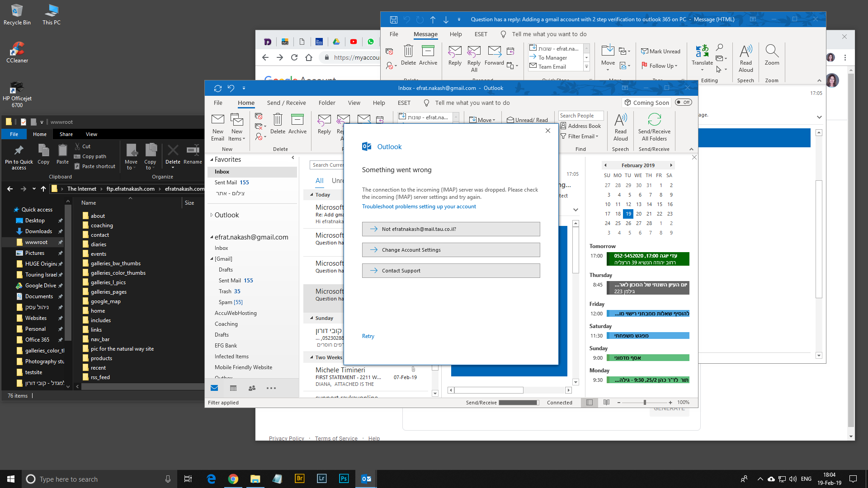Click Reply All in Message window

click(x=474, y=59)
